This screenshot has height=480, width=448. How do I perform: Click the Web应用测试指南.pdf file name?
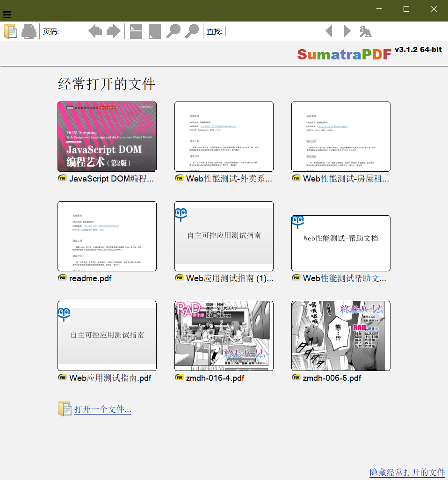(110, 378)
